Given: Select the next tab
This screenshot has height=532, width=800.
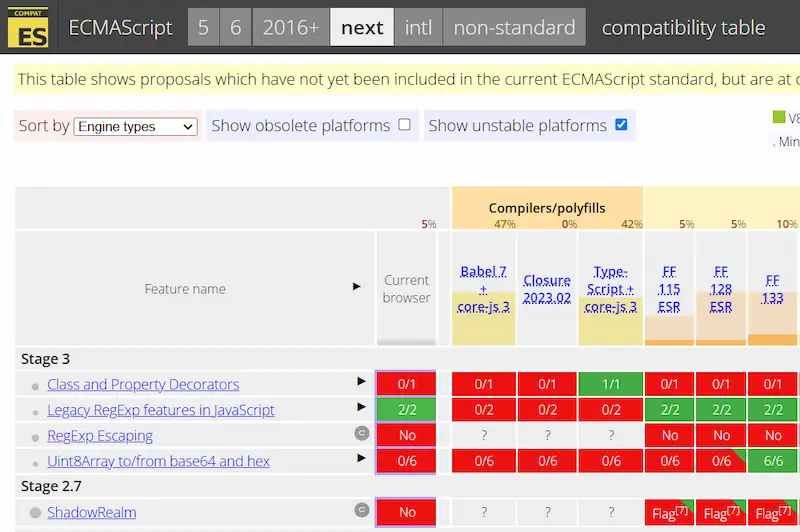Looking at the screenshot, I should [x=362, y=27].
